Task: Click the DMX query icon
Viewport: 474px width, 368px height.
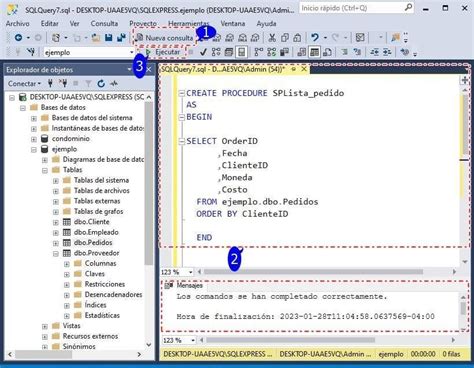Action: pyautogui.click(x=229, y=38)
